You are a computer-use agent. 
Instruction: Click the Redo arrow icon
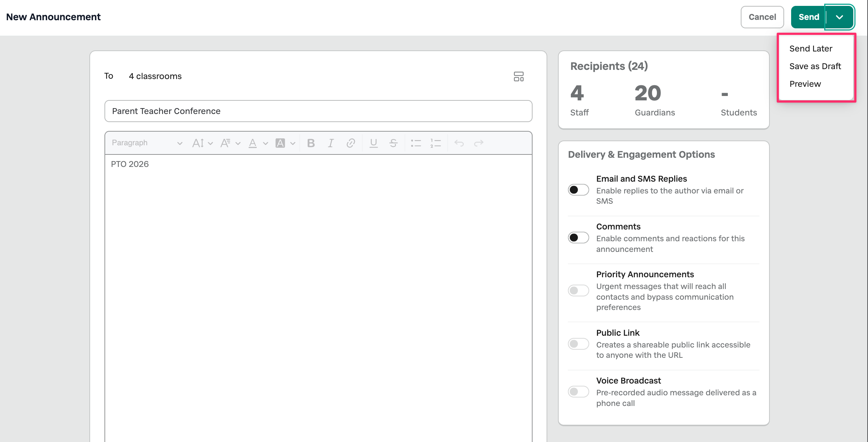[x=479, y=143]
